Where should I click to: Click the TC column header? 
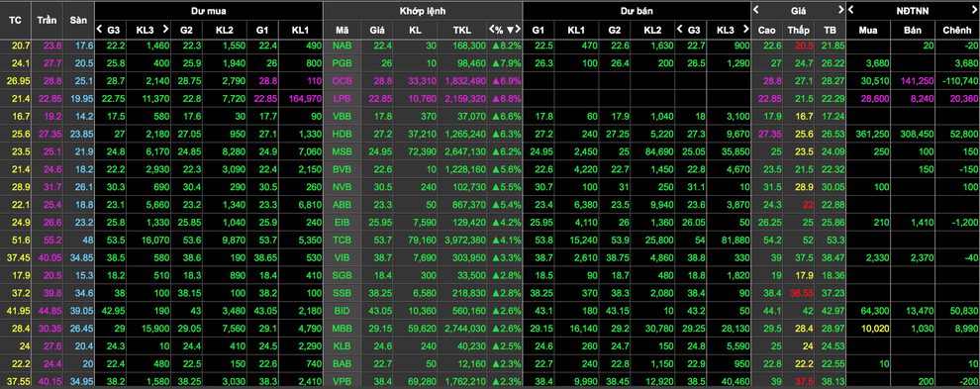15,20
